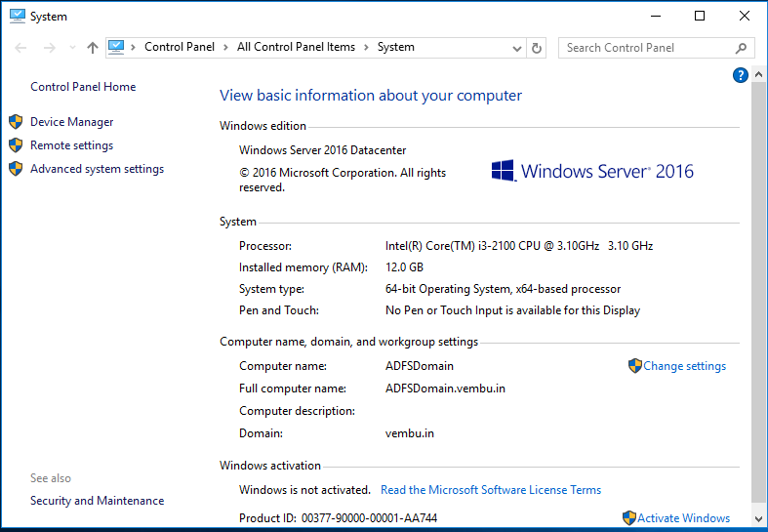Image resolution: width=768 pixels, height=532 pixels.
Task: Expand the chevron before Control Panel breadcrumb
Action: pyautogui.click(x=134, y=48)
